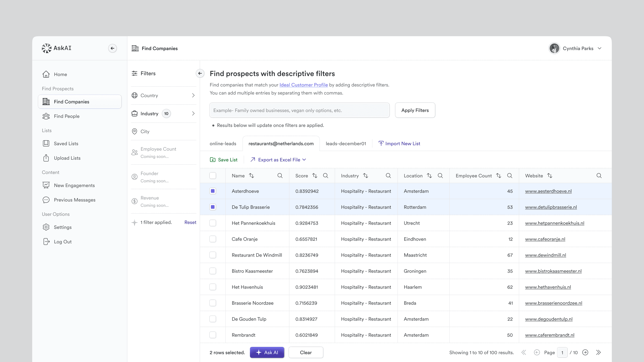Open Export as Excel File dropdown
The width and height of the screenshot is (644, 362).
pos(278,160)
